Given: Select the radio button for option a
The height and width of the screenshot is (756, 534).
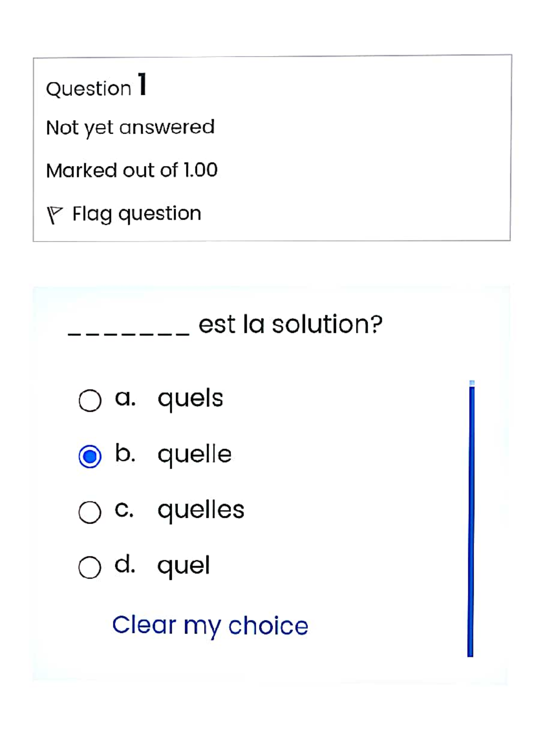Looking at the screenshot, I should tap(90, 400).
